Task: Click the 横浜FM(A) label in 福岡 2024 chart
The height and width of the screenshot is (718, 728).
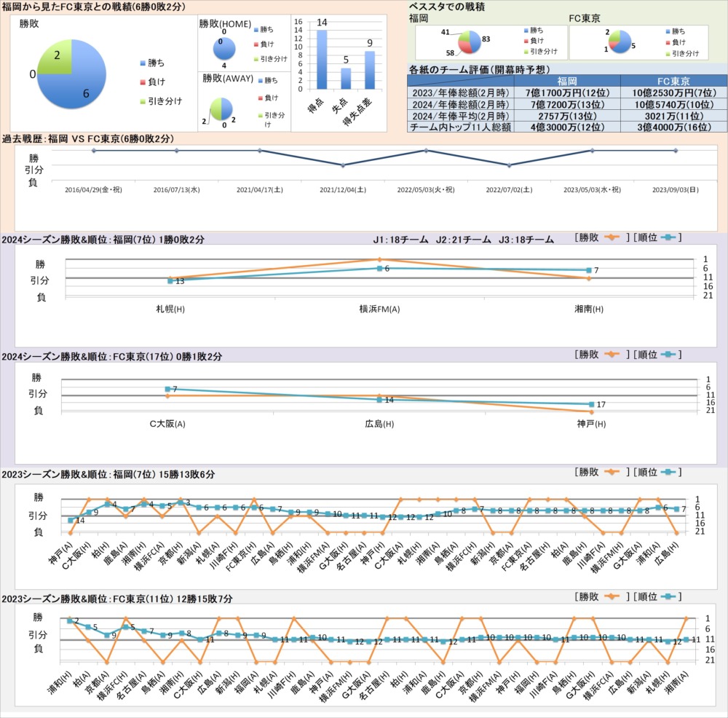Action: point(379,309)
